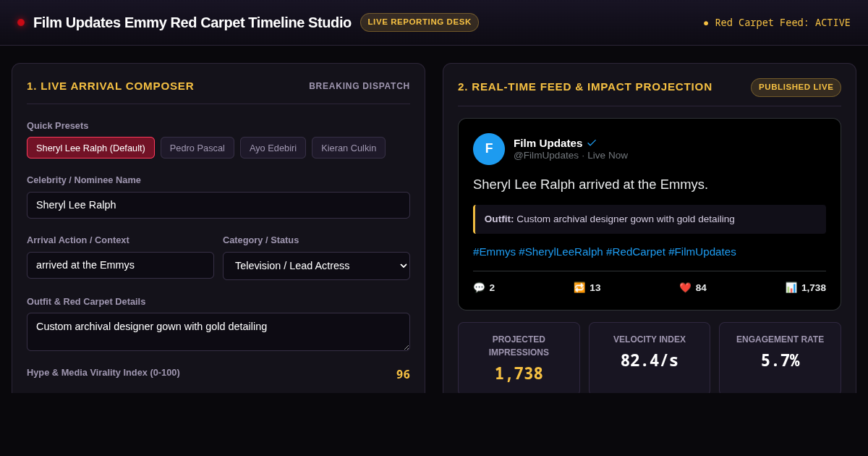Apply the Pedro Pascal preset
868x456 pixels.
tap(197, 148)
